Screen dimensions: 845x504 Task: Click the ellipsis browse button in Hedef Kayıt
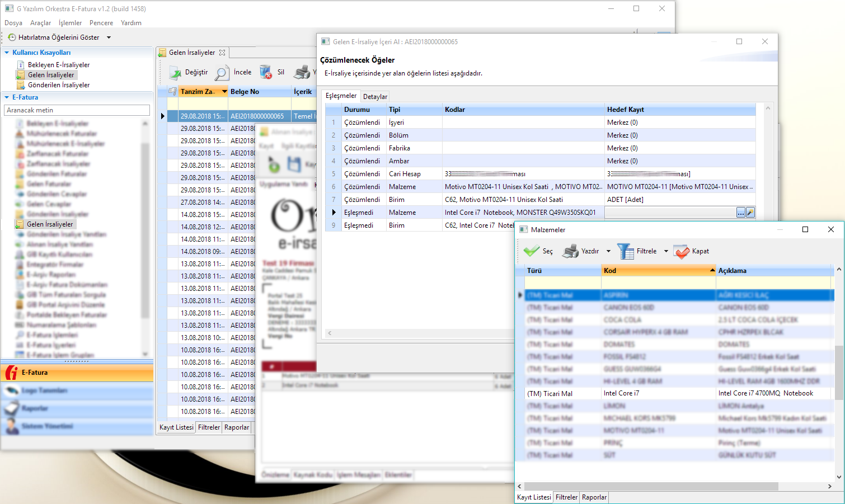740,213
